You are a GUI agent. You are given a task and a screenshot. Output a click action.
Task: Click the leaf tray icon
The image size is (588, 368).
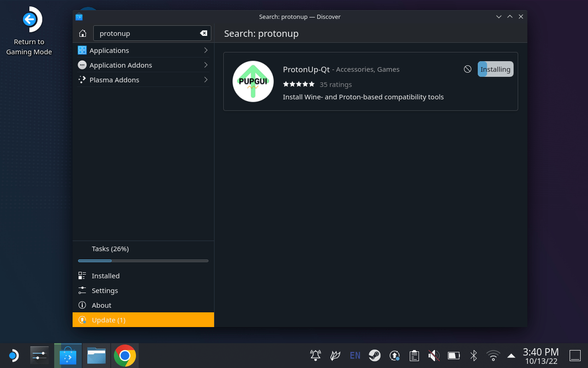pos(335,355)
